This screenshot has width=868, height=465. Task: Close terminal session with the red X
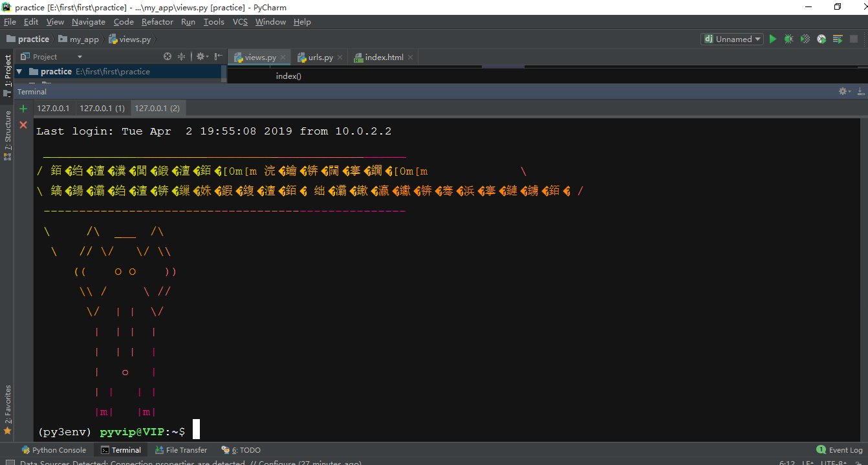[x=23, y=125]
